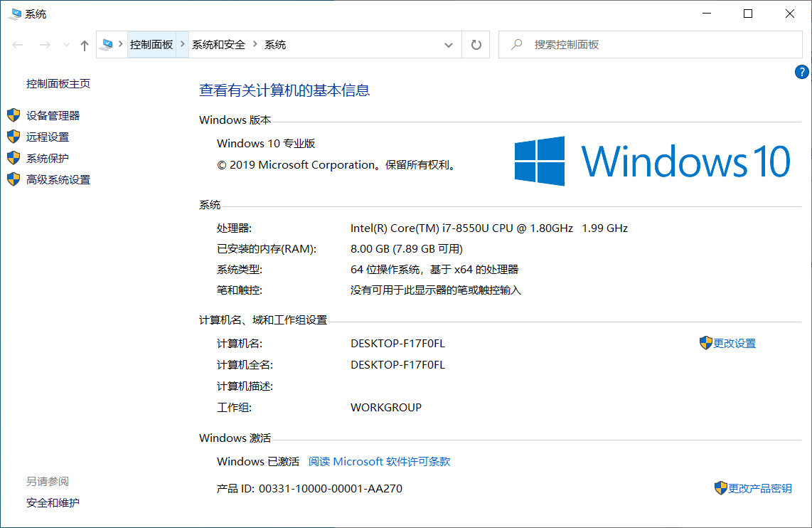Open 控制面板主页 link
The height and width of the screenshot is (528, 812).
[x=58, y=83]
